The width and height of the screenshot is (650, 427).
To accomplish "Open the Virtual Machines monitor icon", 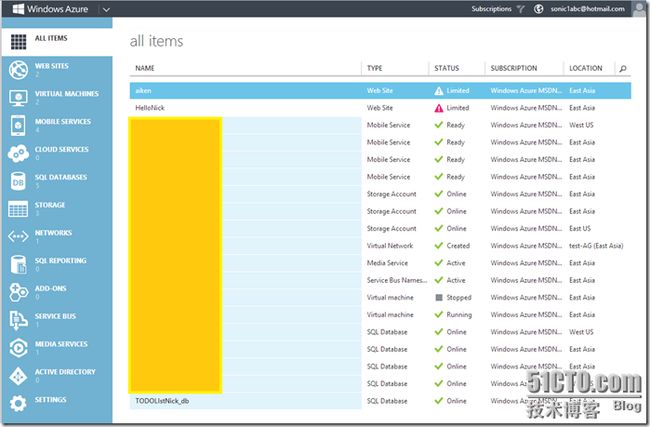I will coord(18,98).
